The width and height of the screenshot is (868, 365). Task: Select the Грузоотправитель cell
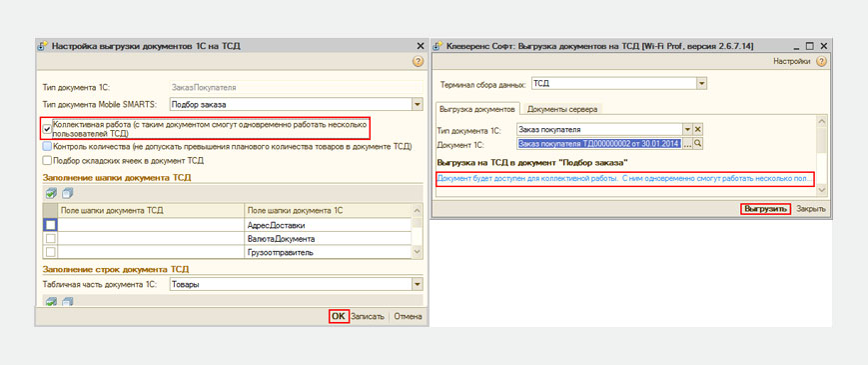point(328,252)
